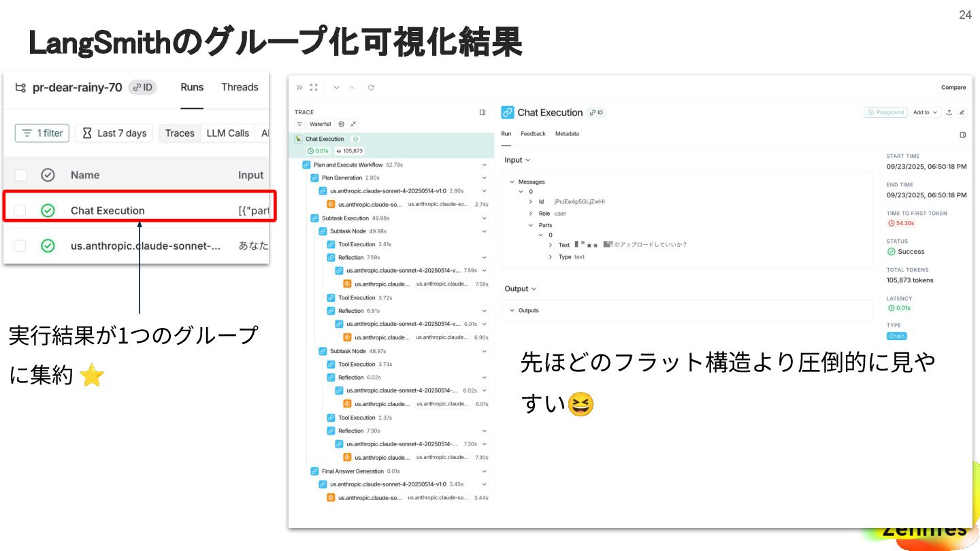Collapse Final Answer Generation with its chevron
The image size is (980, 551).
tap(485, 471)
